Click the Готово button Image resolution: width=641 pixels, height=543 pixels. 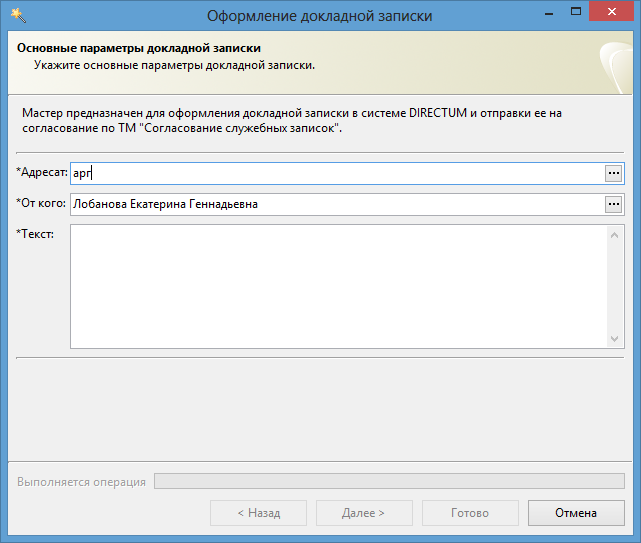[470, 513]
